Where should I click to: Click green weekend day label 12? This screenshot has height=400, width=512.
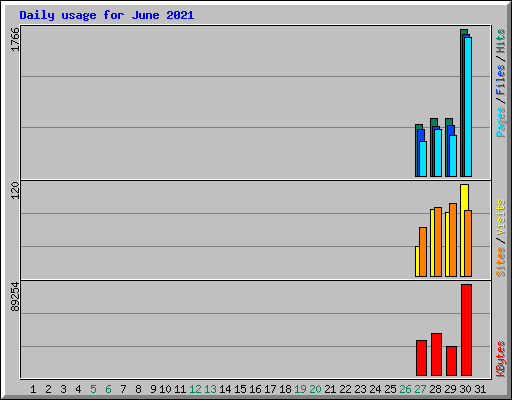click(195, 389)
